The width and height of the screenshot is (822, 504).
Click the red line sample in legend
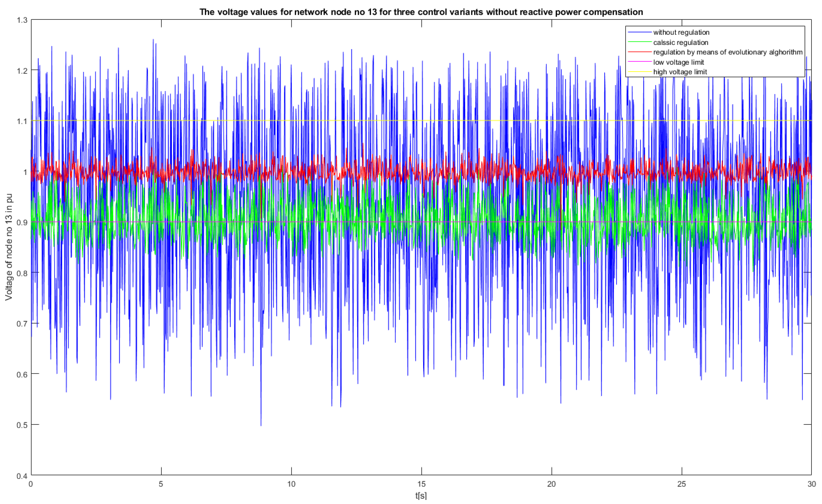640,52
